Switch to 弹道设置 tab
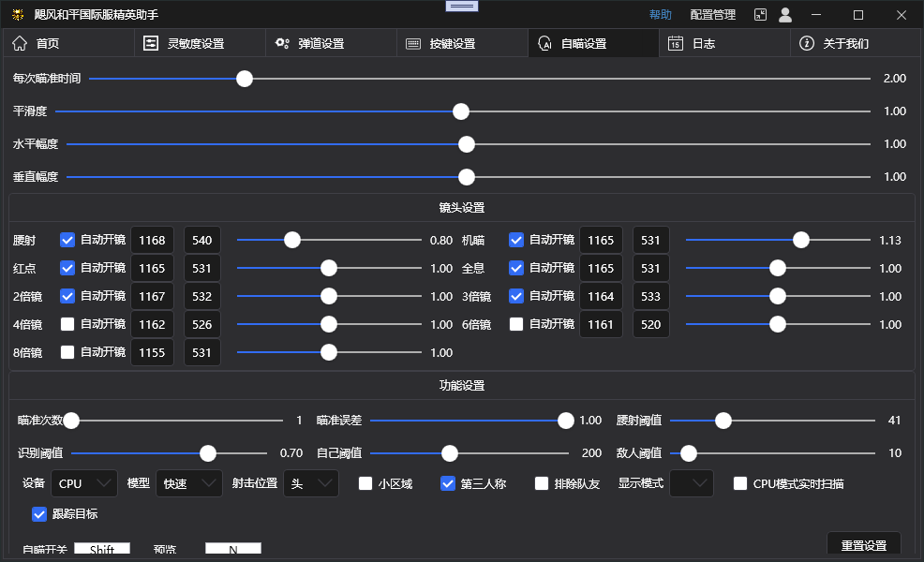The image size is (924, 562). 332,43
